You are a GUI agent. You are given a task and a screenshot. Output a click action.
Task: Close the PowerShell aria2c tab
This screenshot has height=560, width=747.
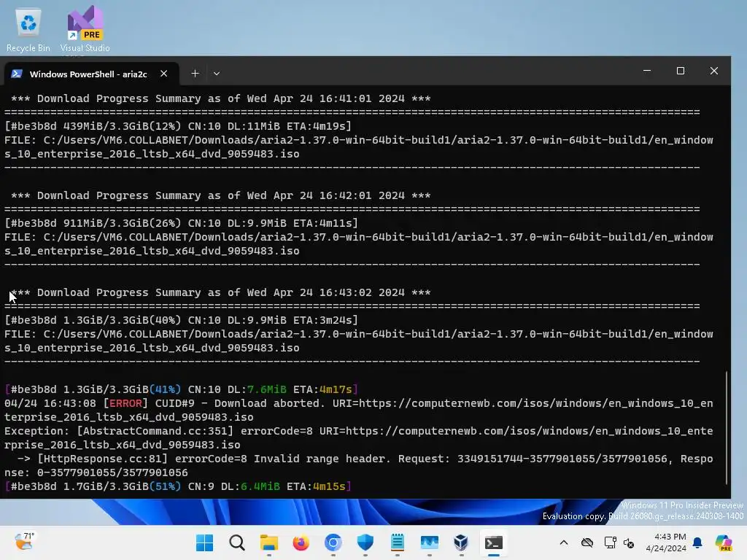tap(164, 74)
